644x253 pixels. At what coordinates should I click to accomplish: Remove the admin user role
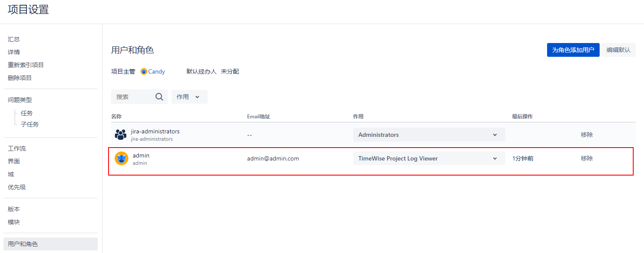coord(586,158)
